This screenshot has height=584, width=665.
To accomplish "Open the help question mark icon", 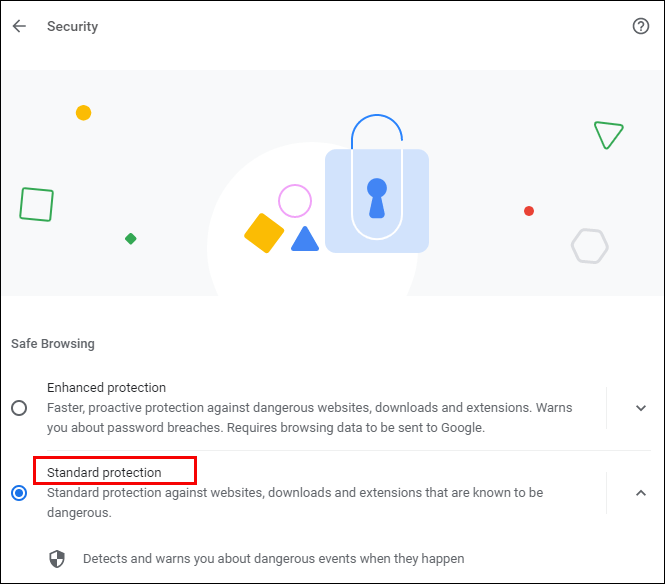I will click(x=641, y=27).
